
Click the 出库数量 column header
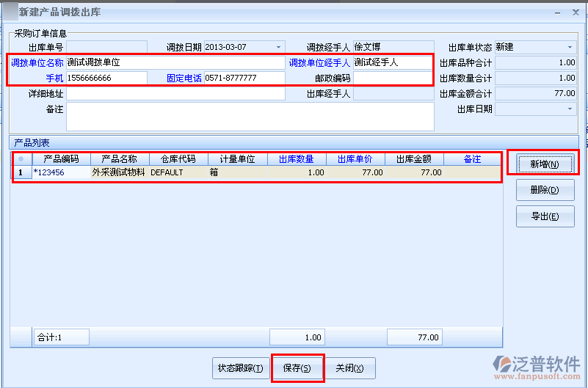(297, 159)
